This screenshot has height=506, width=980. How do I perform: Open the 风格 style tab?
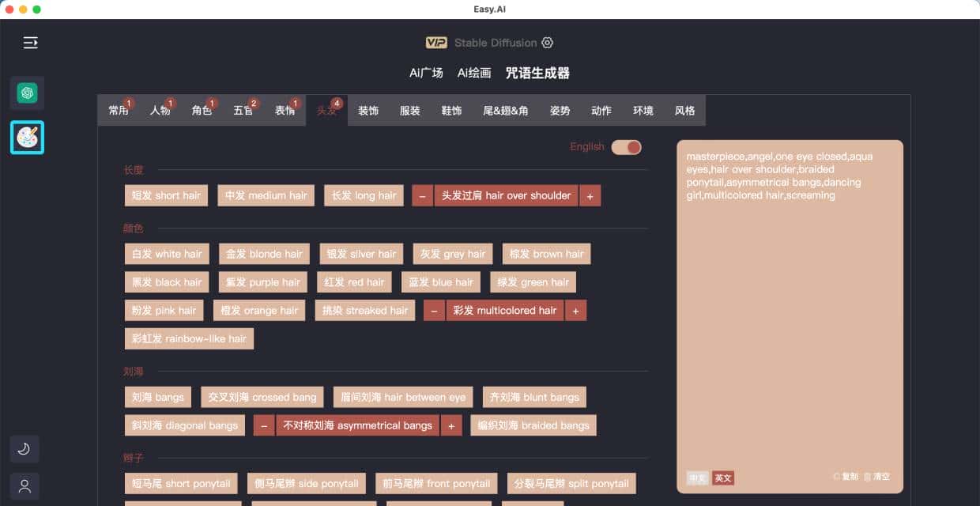pyautogui.click(x=684, y=110)
